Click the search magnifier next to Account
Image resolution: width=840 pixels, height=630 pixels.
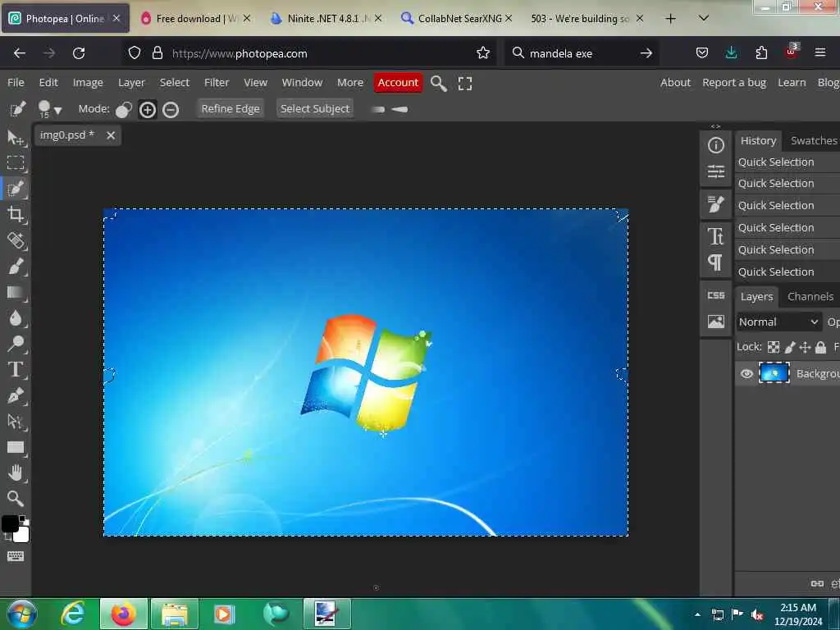[439, 84]
